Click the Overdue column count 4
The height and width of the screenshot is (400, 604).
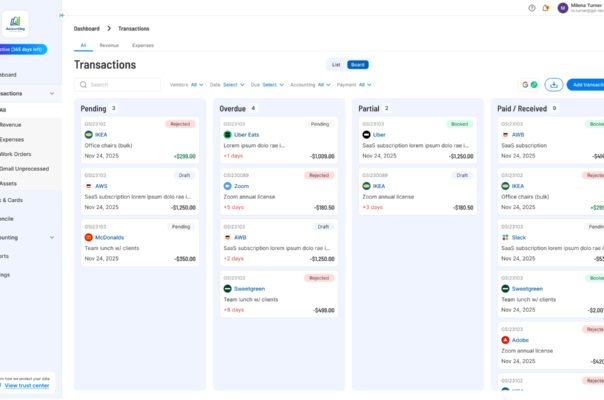pos(253,108)
